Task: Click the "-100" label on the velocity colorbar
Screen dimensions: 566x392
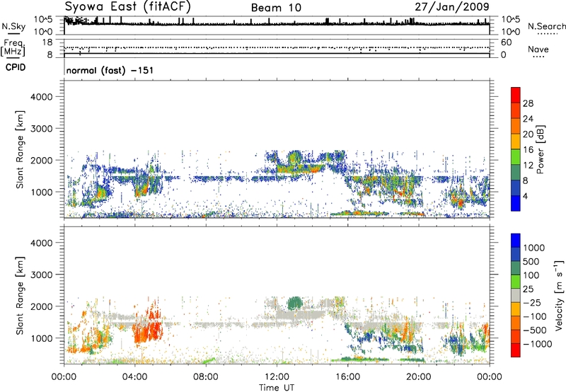Action: 535,316
